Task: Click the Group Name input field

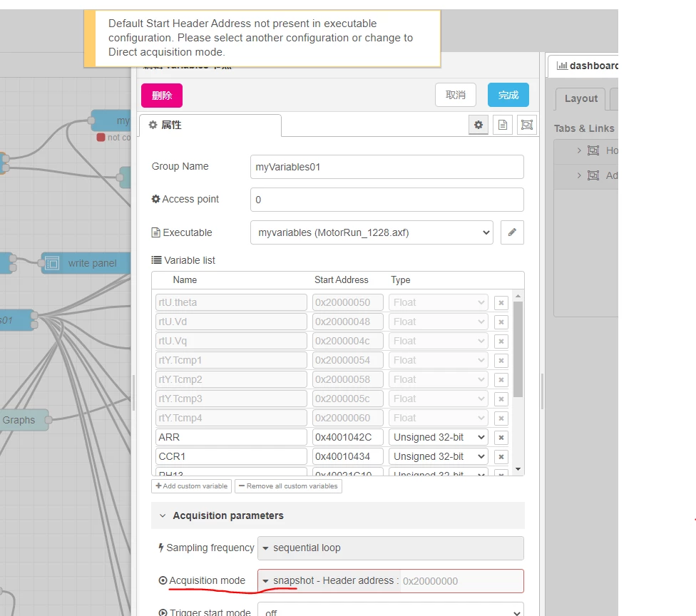Action: coord(387,167)
